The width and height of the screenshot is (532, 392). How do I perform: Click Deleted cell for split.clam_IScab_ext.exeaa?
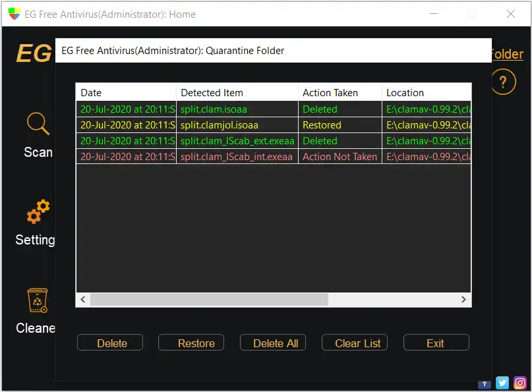coord(340,141)
